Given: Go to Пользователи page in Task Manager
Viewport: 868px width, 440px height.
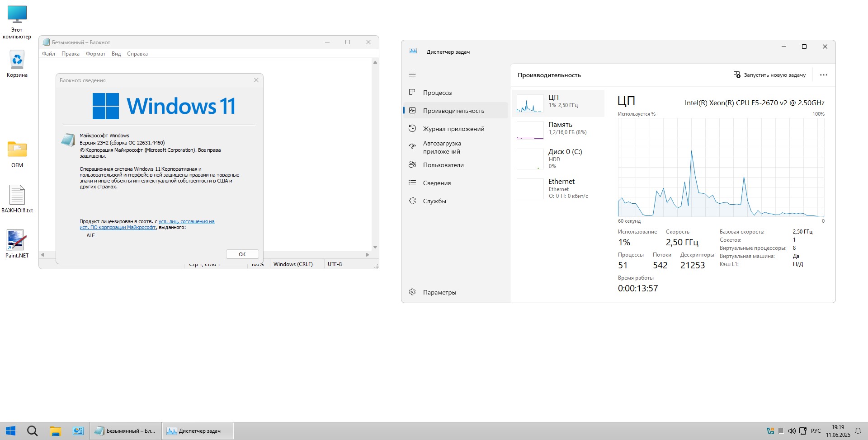Looking at the screenshot, I should pyautogui.click(x=455, y=165).
